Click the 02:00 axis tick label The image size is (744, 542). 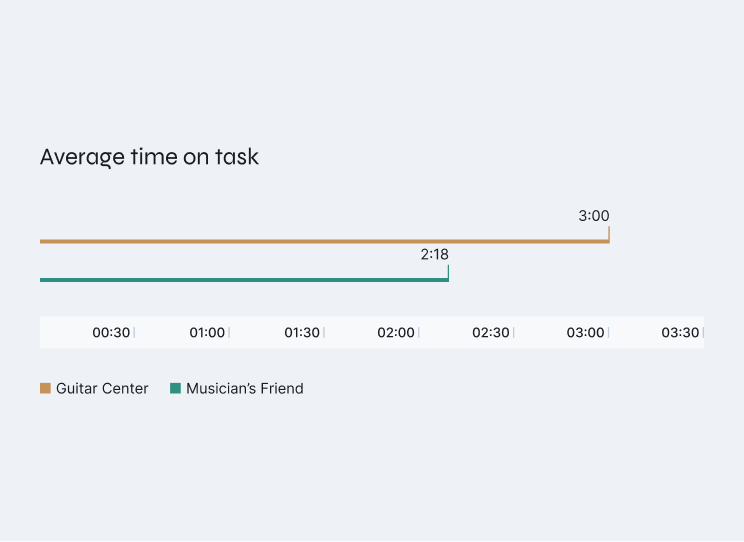click(396, 333)
